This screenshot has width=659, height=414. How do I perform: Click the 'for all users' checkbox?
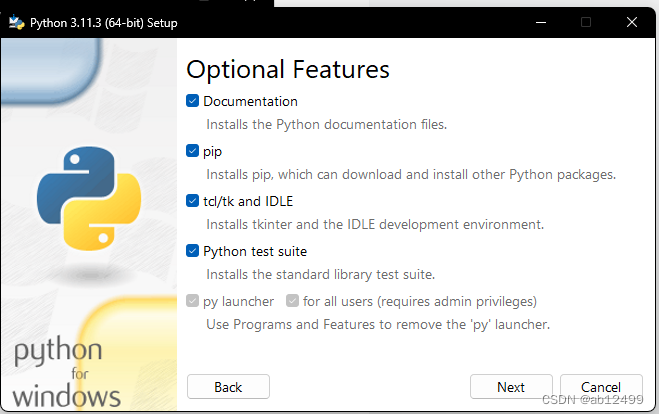tap(292, 301)
